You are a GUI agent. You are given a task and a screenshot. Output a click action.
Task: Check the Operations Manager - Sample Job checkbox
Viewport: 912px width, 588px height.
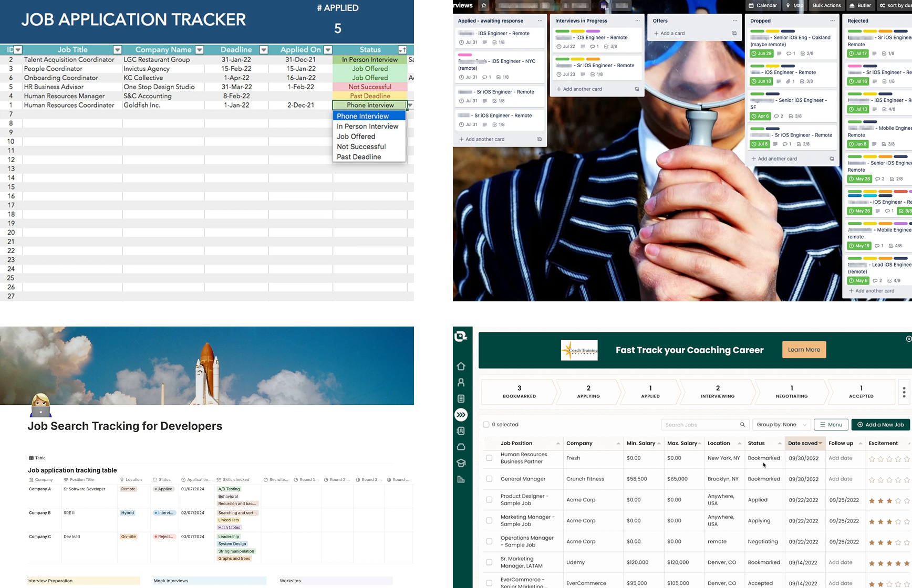(x=489, y=541)
